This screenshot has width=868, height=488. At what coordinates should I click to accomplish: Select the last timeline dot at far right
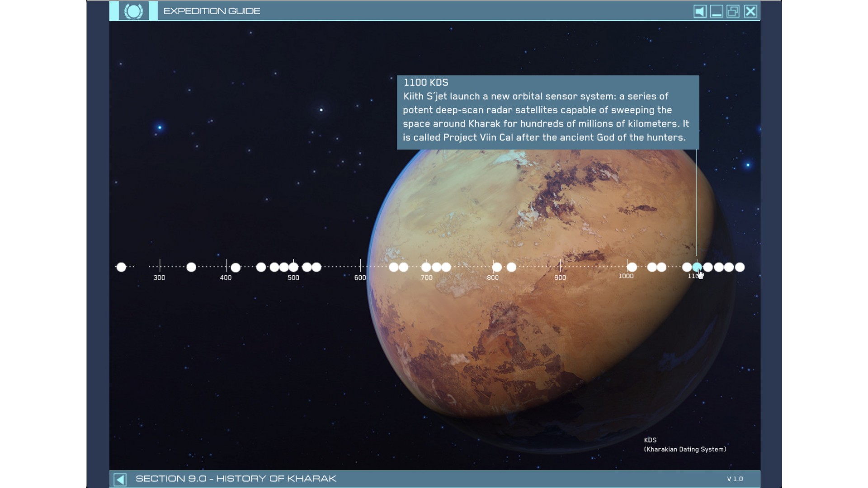pyautogui.click(x=740, y=267)
